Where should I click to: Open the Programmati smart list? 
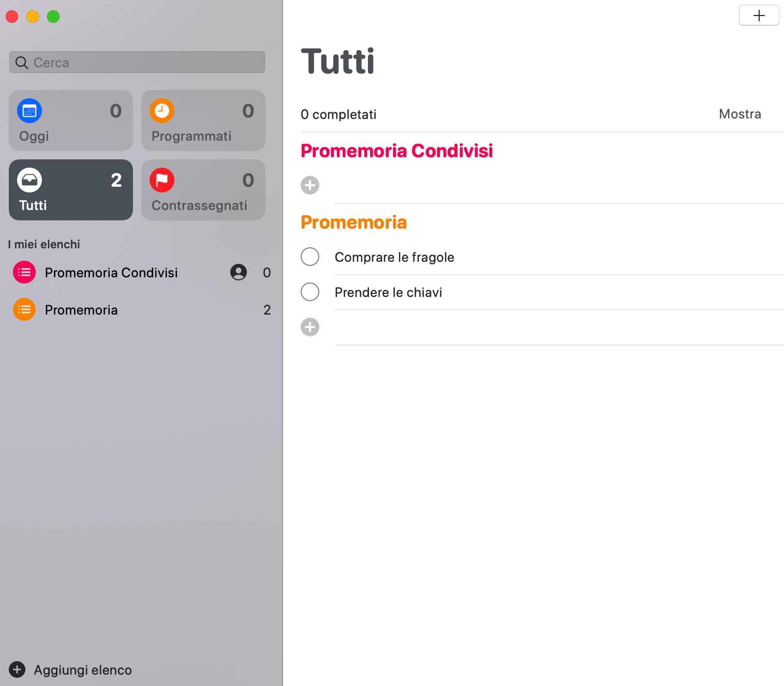pyautogui.click(x=203, y=121)
